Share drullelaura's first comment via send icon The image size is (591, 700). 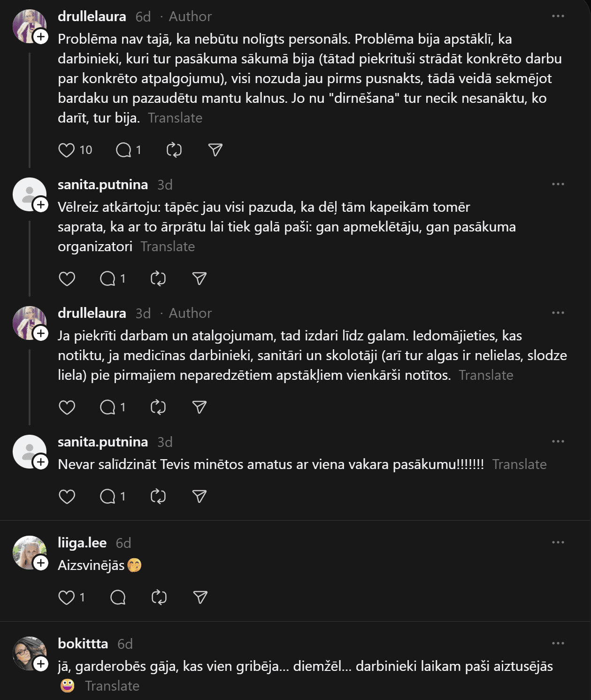point(215,150)
